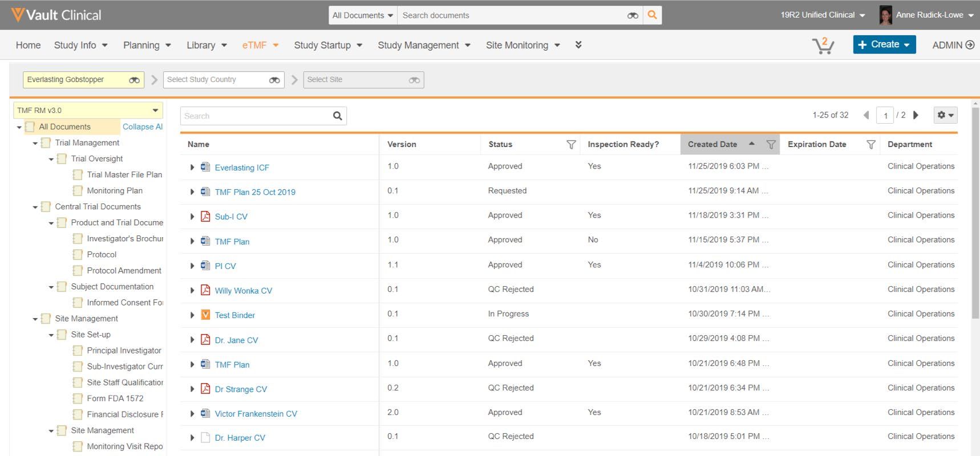This screenshot has width=980, height=456.
Task: Open the 19R2 Unified Clinical vault dropdown
Action: pyautogui.click(x=823, y=15)
